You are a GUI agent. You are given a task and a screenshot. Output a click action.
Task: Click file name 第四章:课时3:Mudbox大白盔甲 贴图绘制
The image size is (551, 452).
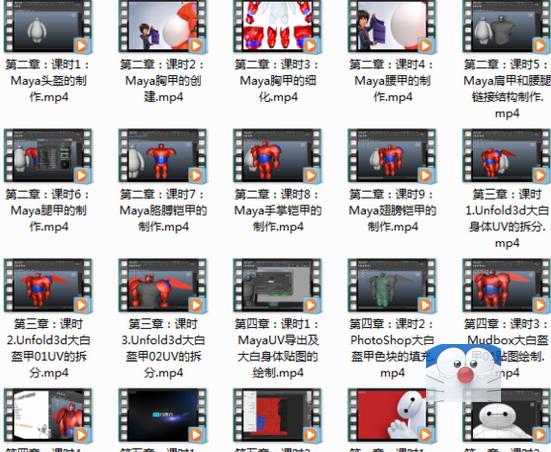(507, 348)
